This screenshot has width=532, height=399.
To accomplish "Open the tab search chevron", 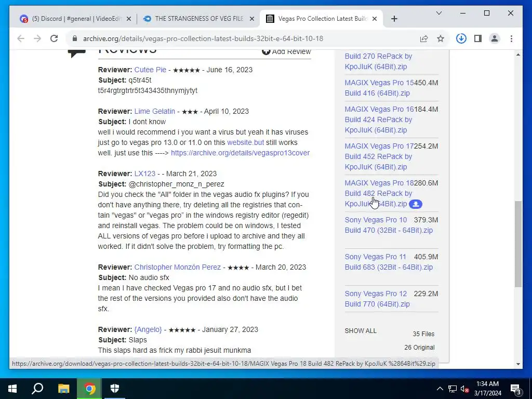I will [x=438, y=13].
